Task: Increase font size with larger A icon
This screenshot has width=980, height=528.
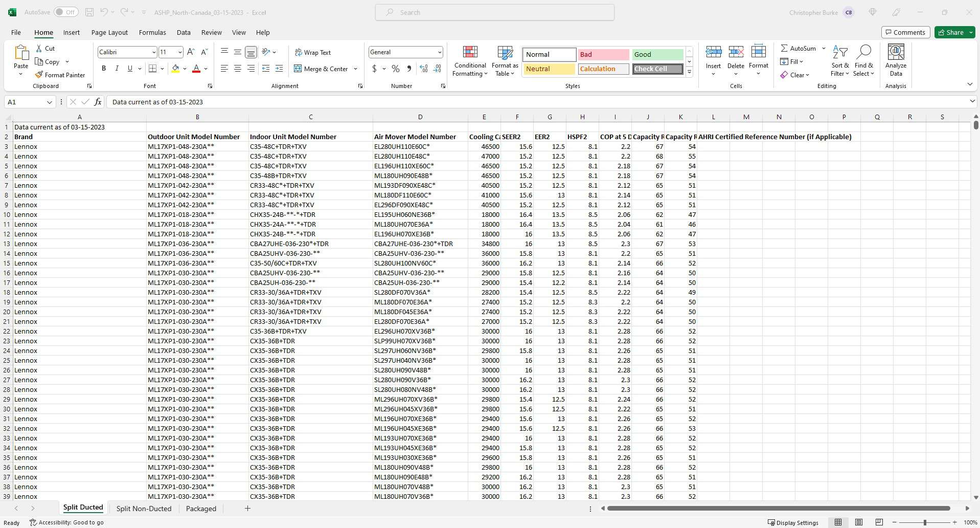Action: [x=191, y=52]
